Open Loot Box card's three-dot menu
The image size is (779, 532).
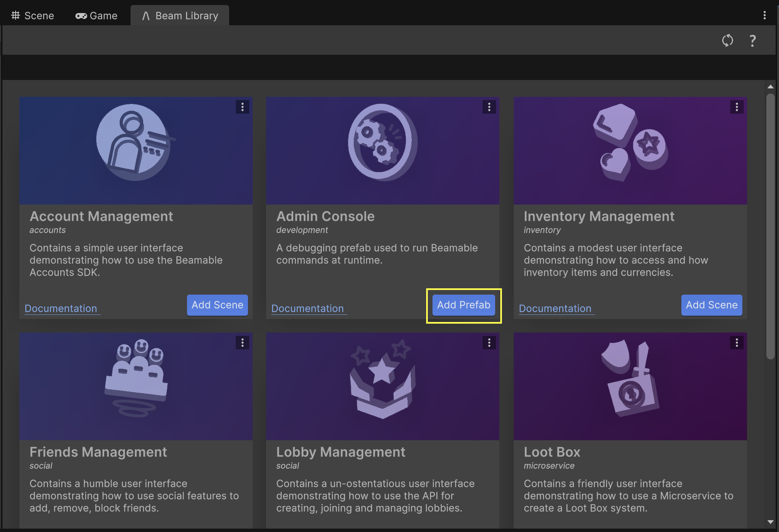[736, 343]
